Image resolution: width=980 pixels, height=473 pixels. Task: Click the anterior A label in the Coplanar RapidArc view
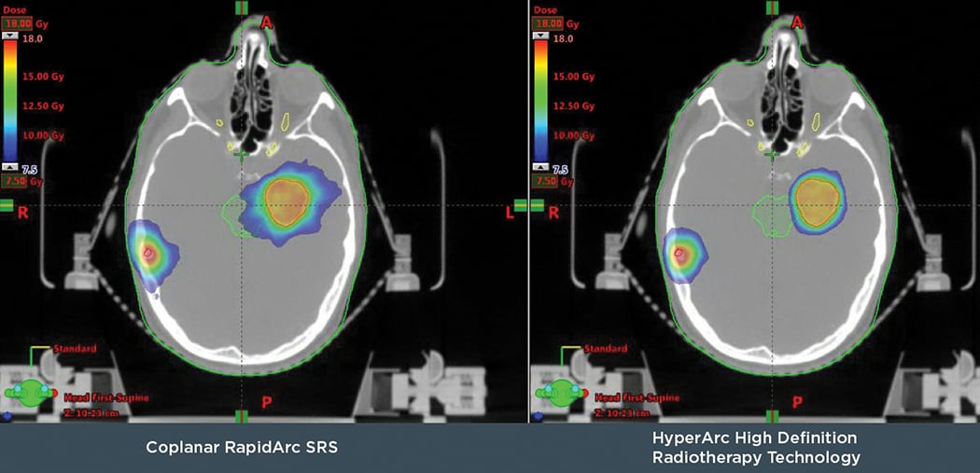(x=267, y=23)
